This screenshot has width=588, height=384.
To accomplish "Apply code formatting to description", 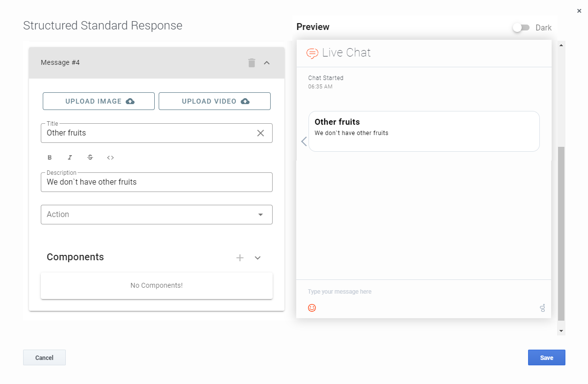I will (x=111, y=158).
